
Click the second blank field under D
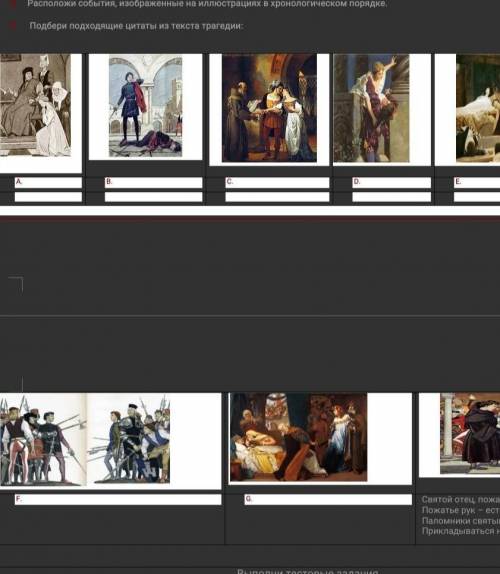pos(391,197)
